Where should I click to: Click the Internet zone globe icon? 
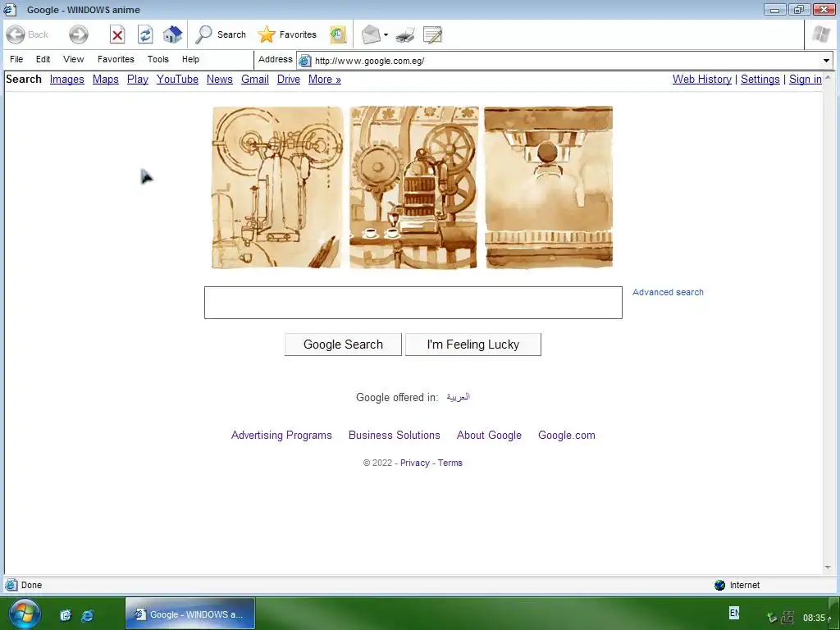719,585
